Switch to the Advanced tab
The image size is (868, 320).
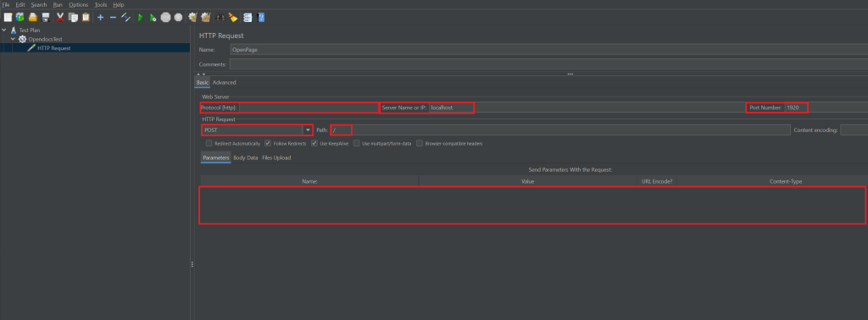pyautogui.click(x=224, y=82)
